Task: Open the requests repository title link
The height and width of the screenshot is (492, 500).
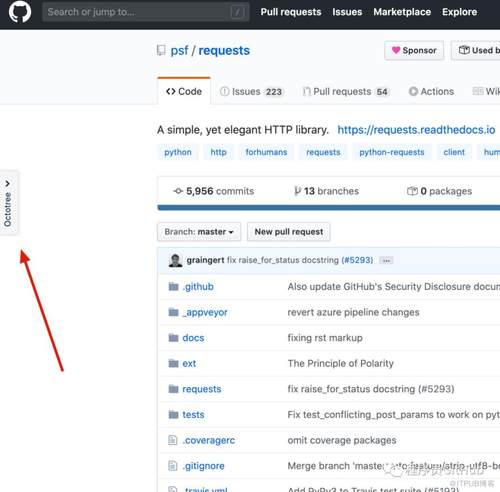Action: click(x=224, y=51)
